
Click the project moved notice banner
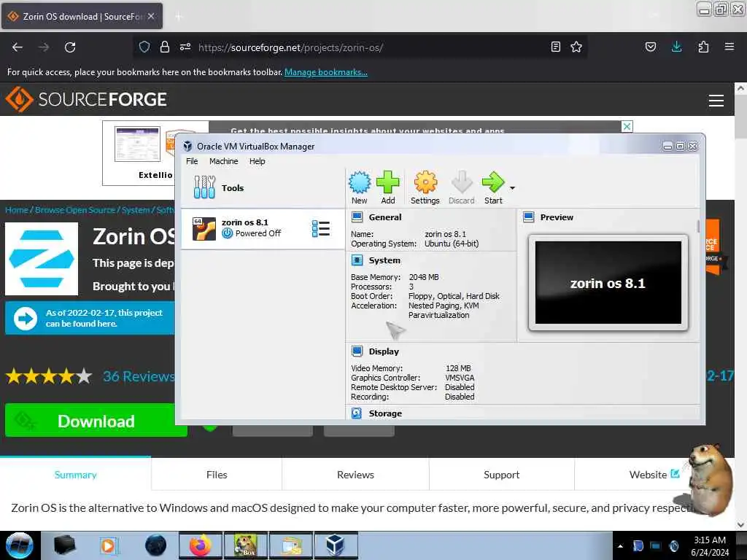[x=90, y=318]
